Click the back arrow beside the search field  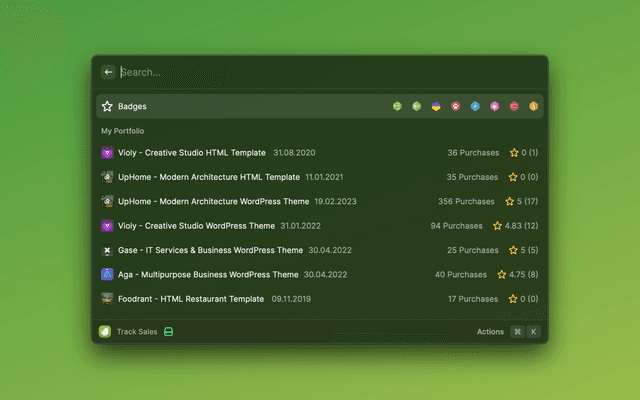pyautogui.click(x=108, y=72)
